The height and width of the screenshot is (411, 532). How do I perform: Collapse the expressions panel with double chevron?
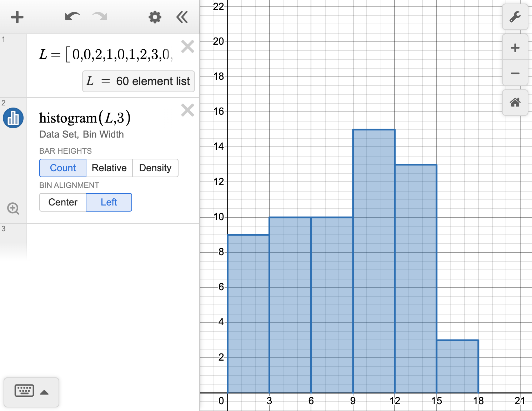tap(182, 17)
